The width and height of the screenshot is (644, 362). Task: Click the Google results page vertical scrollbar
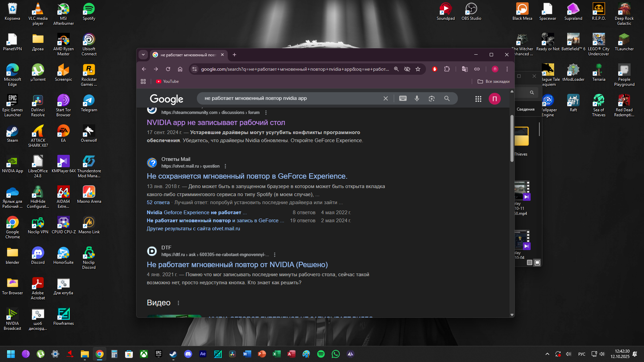click(512, 138)
